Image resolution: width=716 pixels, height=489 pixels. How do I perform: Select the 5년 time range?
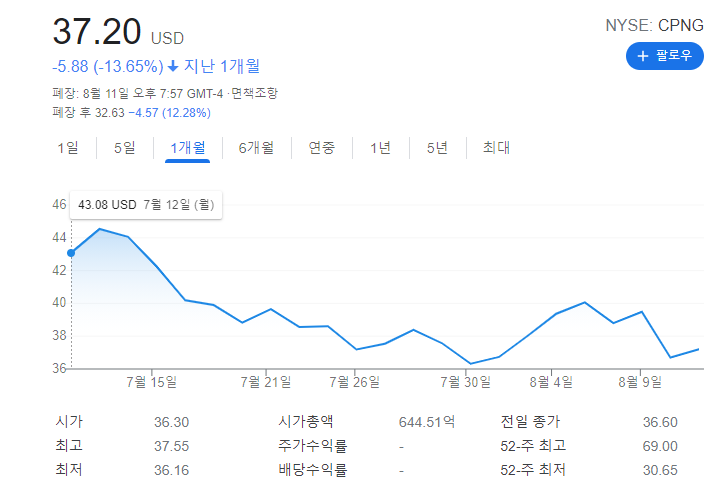437,148
